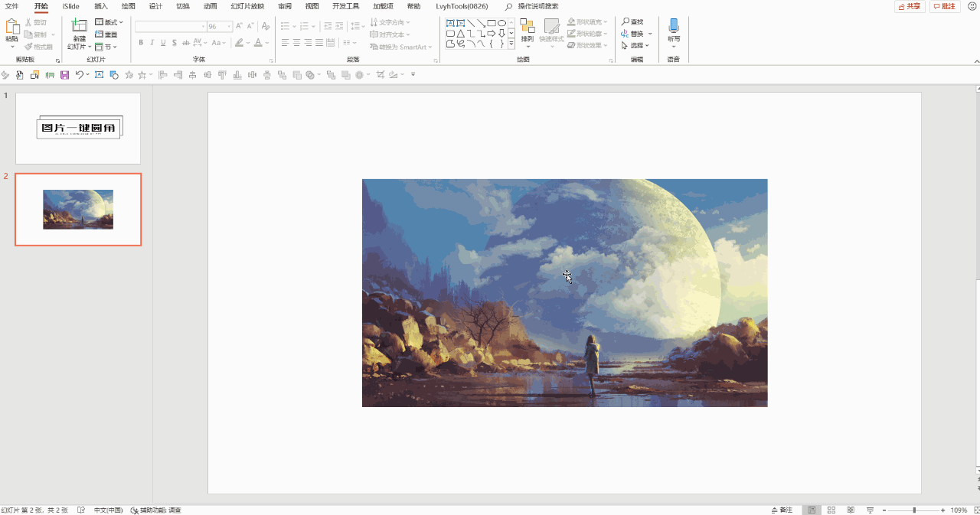This screenshot has width=980, height=515.
Task: Expand the Section (节) dropdown
Action: click(106, 47)
